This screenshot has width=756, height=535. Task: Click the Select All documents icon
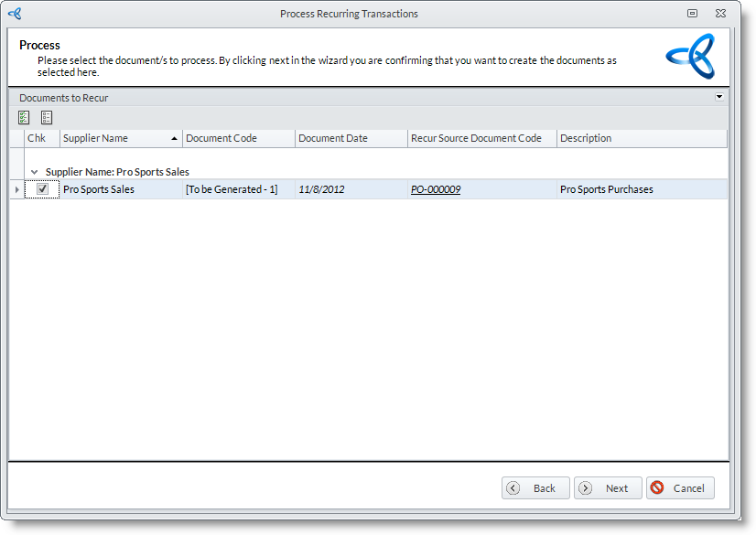click(x=24, y=117)
